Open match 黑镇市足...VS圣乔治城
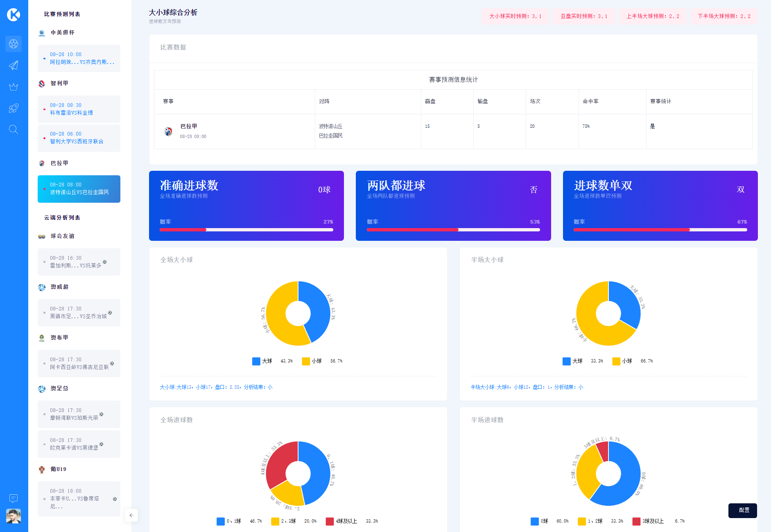771x532 pixels. [79, 312]
